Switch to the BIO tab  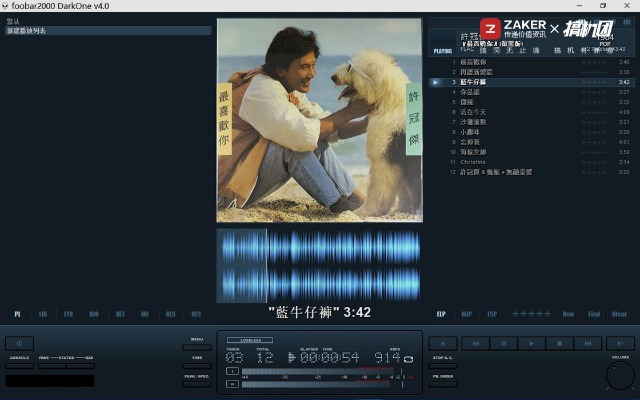point(94,314)
